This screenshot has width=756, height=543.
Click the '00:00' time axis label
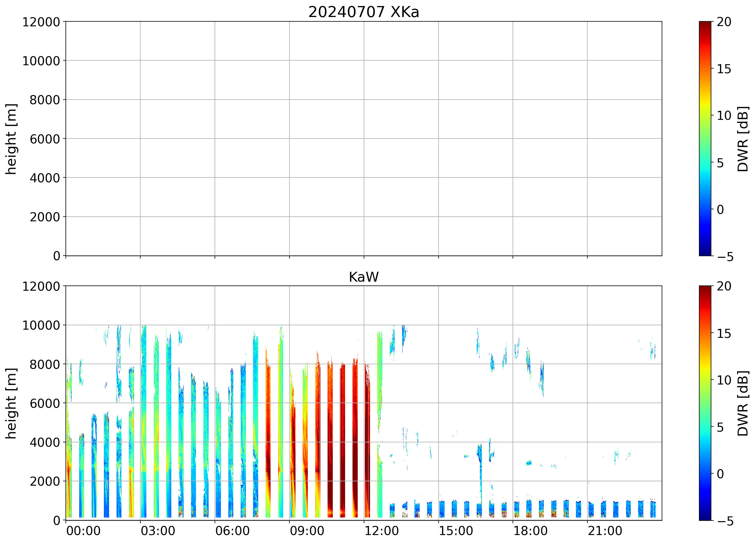pyautogui.click(x=83, y=531)
